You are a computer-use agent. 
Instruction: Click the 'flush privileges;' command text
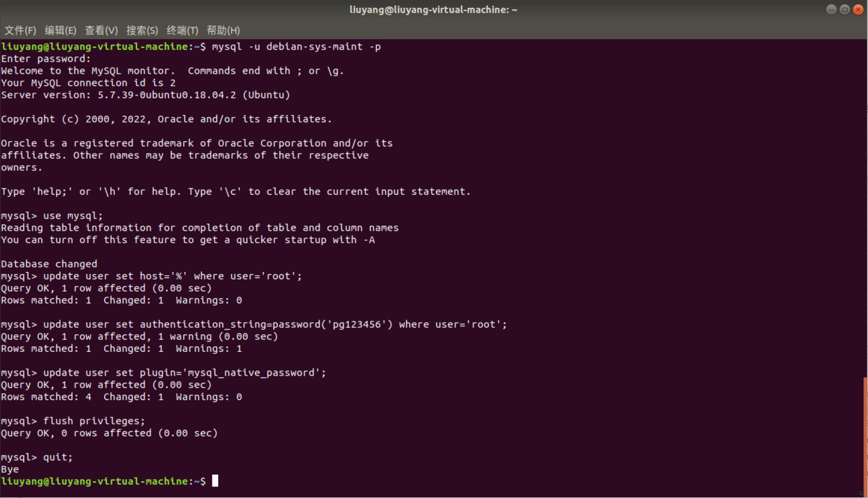point(94,421)
